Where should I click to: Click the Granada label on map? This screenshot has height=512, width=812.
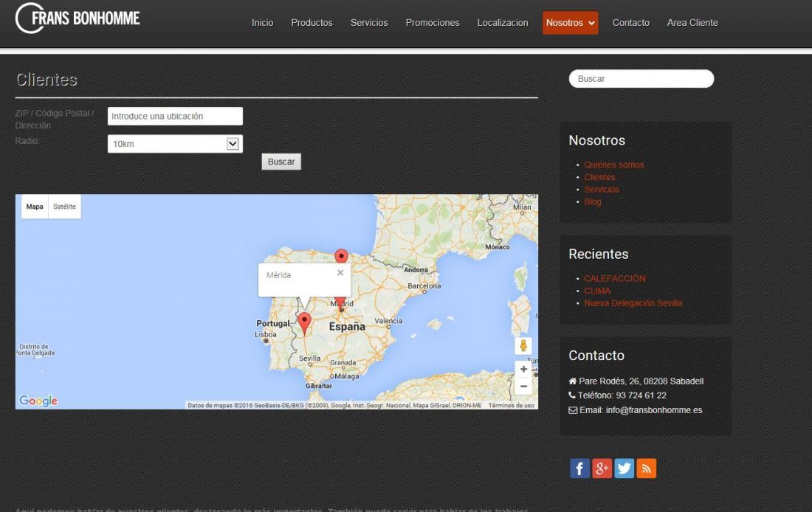click(343, 362)
